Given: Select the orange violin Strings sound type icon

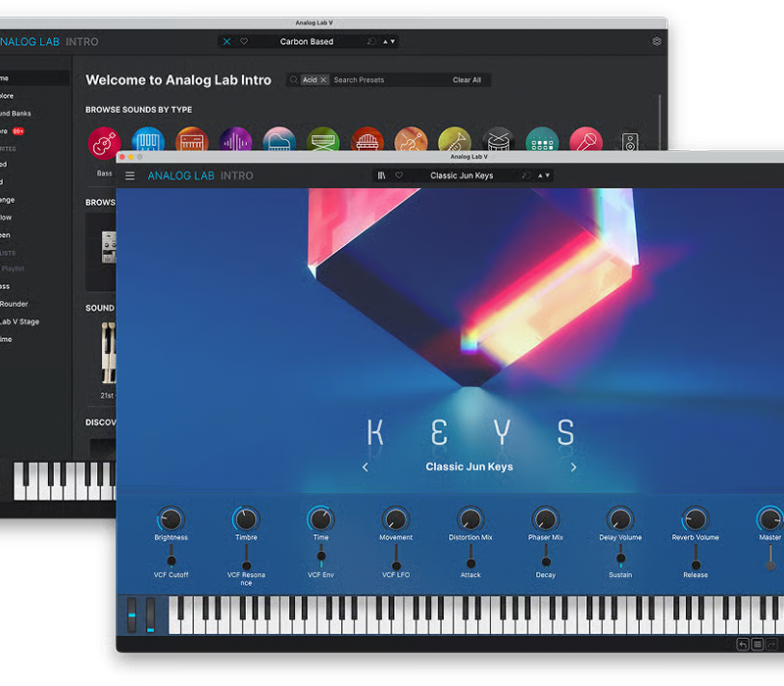Looking at the screenshot, I should [x=411, y=139].
